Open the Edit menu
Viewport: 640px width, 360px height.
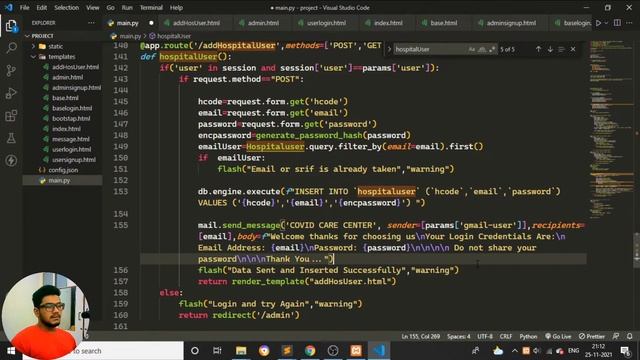tap(42, 8)
